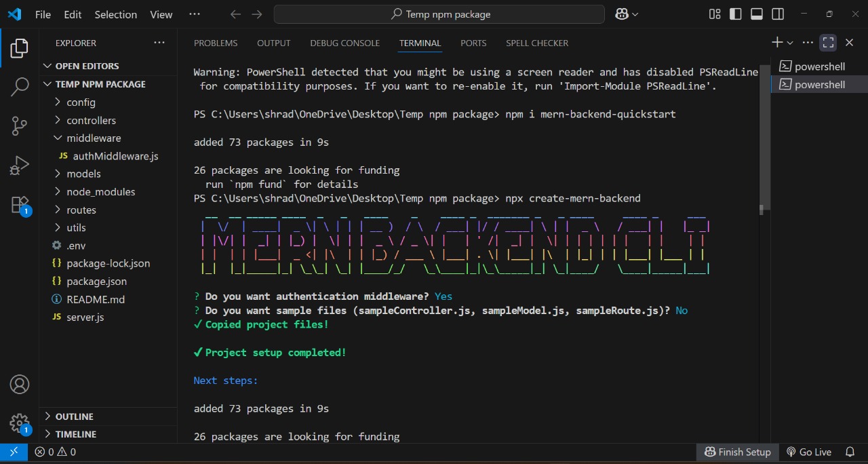The height and width of the screenshot is (464, 868).
Task: Select the first powershell terminal
Action: 819,66
